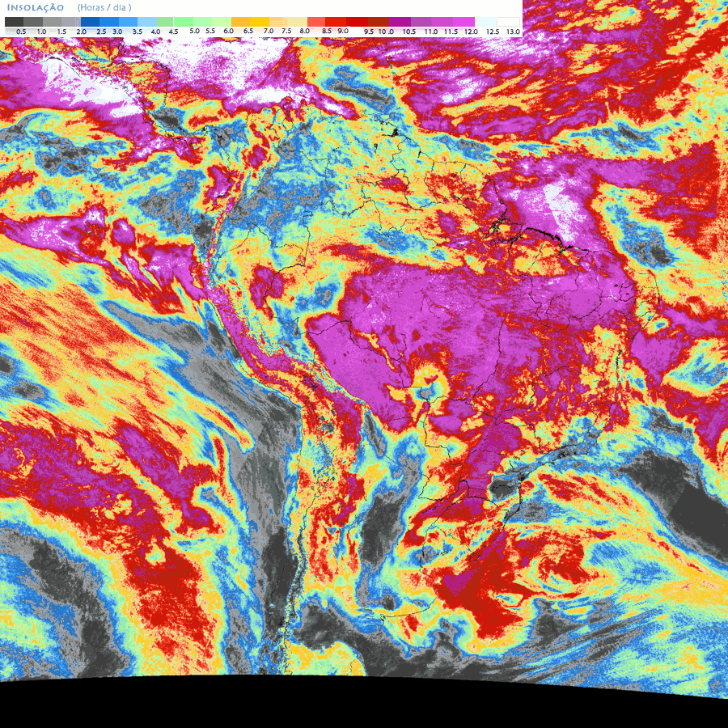Click the orange swatch between 6.0 and 6.5

coord(240,22)
